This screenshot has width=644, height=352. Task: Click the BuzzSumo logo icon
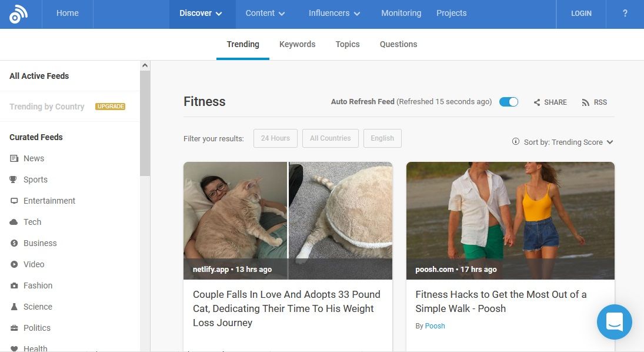pos(18,14)
